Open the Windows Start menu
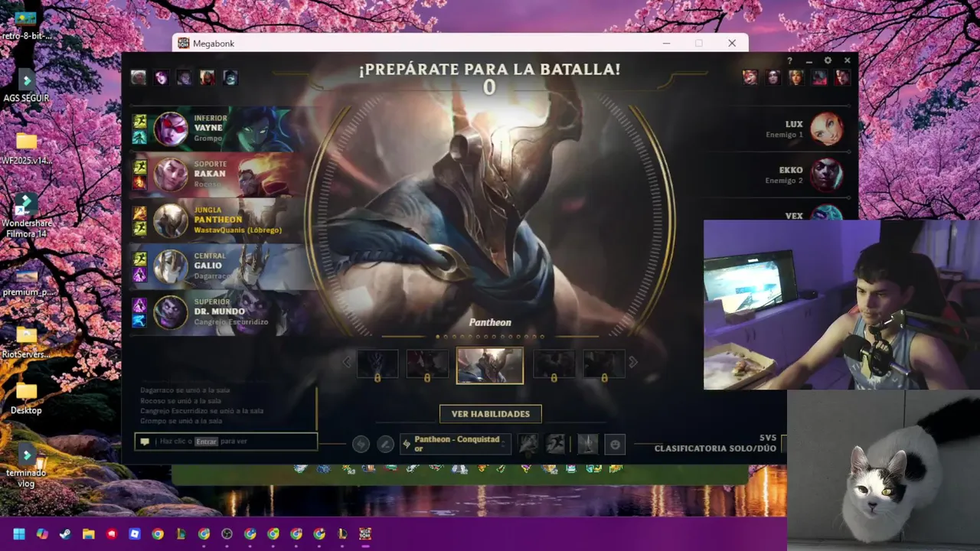Image resolution: width=980 pixels, height=551 pixels. 19,533
